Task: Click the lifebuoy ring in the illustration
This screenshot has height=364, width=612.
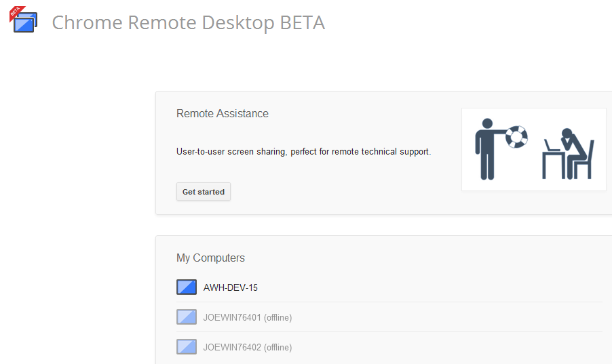Action: pyautogui.click(x=516, y=136)
